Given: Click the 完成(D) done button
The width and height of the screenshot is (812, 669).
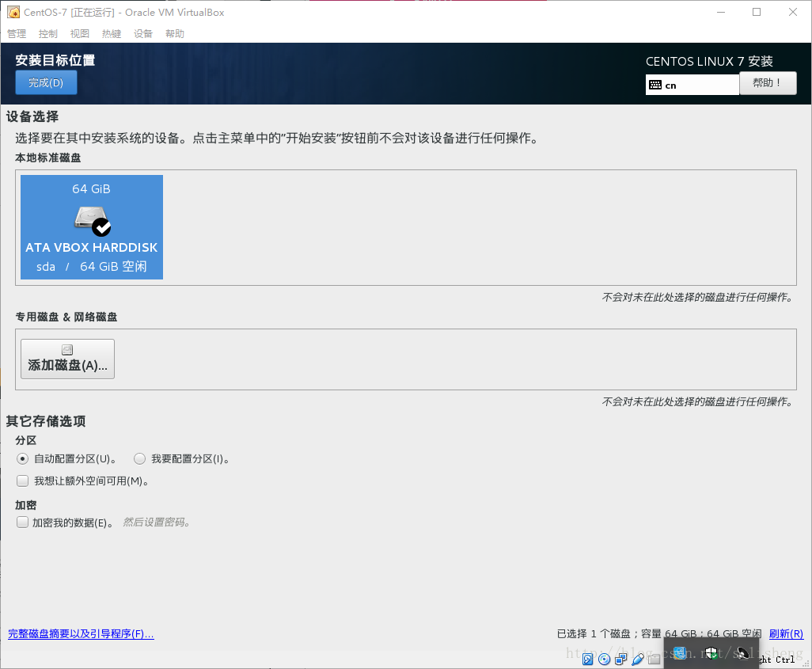Looking at the screenshot, I should [x=46, y=83].
